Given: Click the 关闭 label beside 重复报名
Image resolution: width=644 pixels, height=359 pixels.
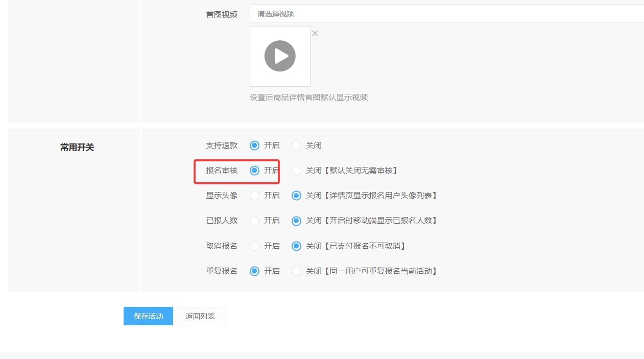Looking at the screenshot, I should tap(313, 271).
